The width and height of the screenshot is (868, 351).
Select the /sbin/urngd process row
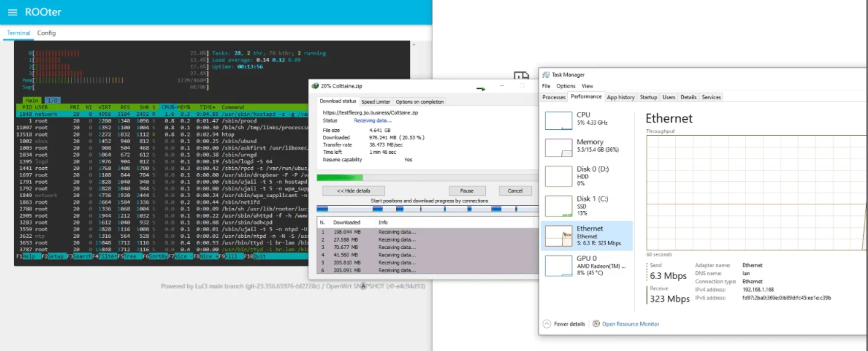[x=162, y=155]
